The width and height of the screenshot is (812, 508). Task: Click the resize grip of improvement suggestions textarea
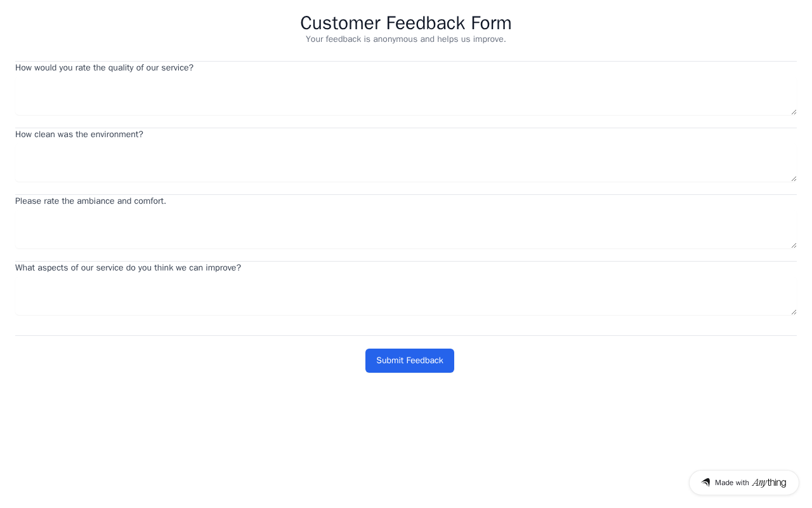coord(794,312)
